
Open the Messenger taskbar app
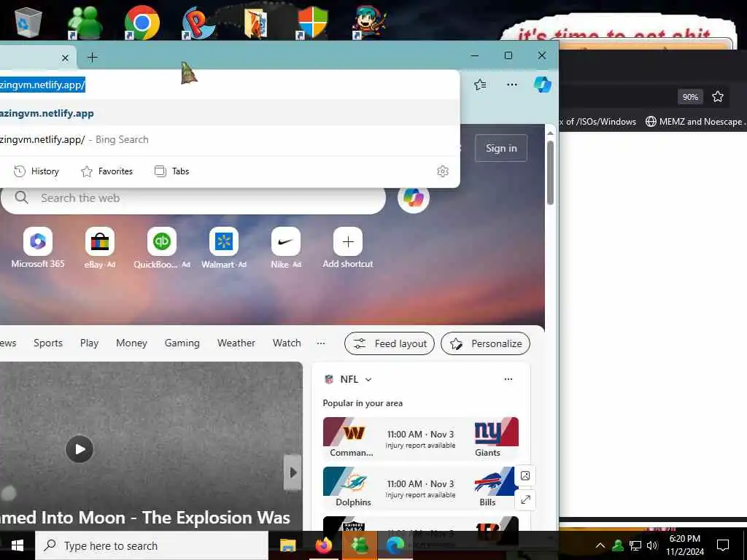[x=359, y=545]
